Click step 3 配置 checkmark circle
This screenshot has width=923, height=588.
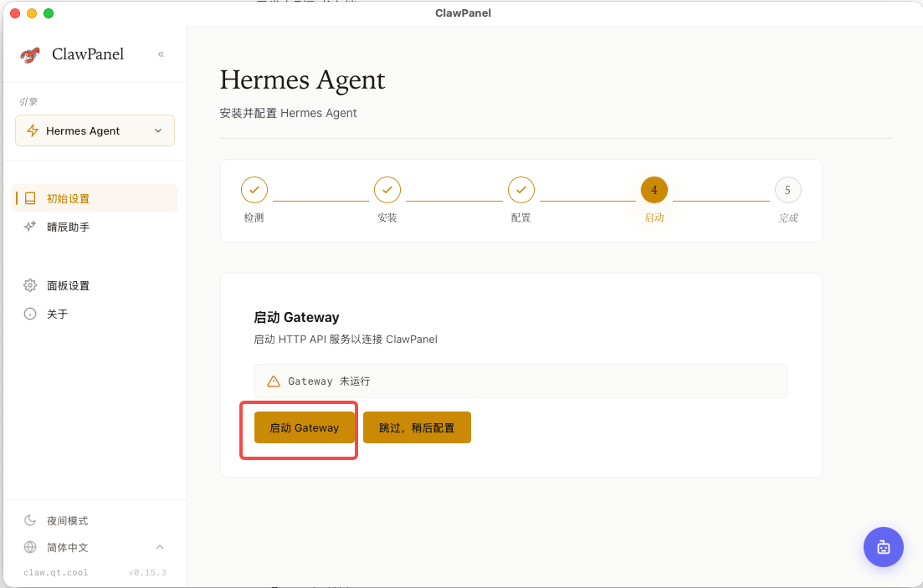(x=521, y=190)
